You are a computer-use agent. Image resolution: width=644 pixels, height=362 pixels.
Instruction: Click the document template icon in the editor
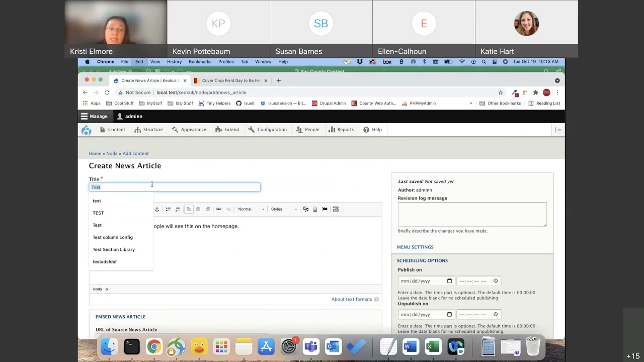tap(315, 209)
